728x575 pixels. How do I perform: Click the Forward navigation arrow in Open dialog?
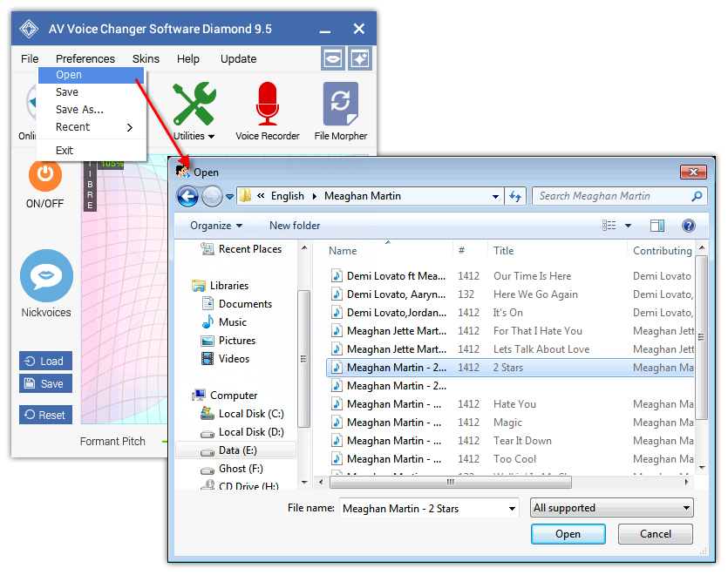[x=212, y=196]
